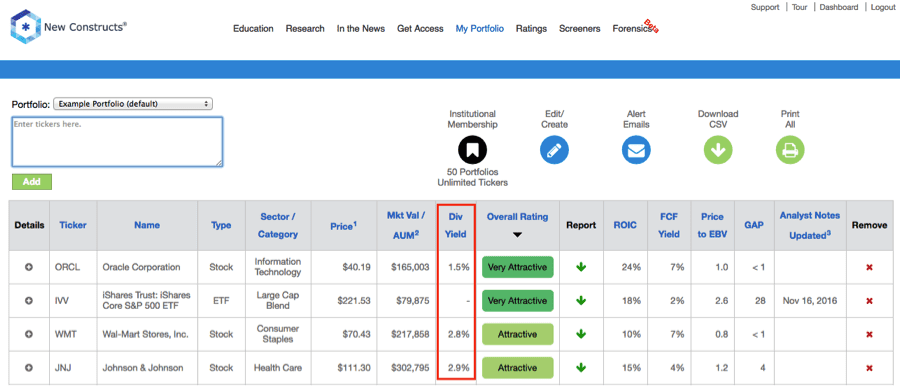Sort table by Name column
Screen dimensions: 900x386
tap(147, 225)
